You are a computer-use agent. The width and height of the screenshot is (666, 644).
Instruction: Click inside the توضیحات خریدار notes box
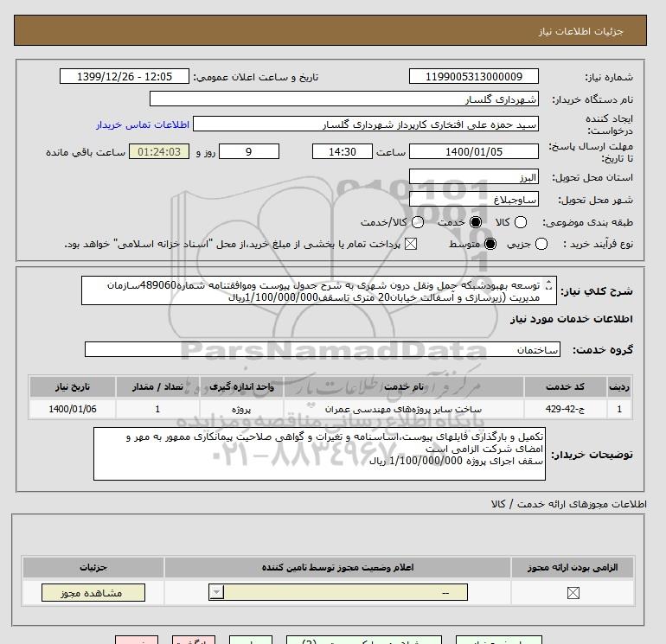click(319, 454)
